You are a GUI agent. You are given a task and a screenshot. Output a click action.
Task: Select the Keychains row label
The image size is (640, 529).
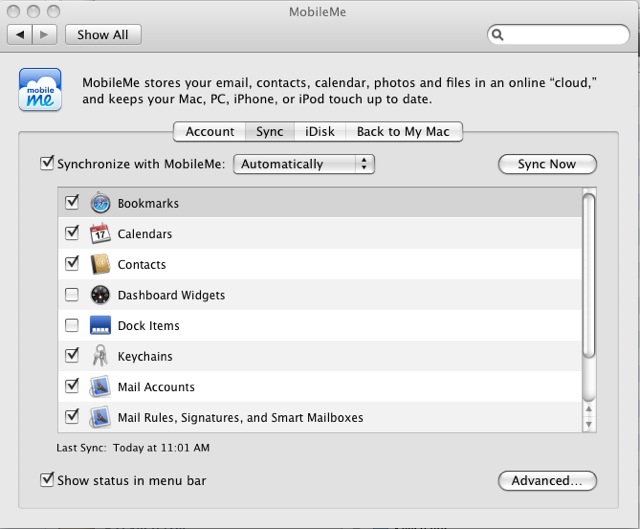[145, 356]
